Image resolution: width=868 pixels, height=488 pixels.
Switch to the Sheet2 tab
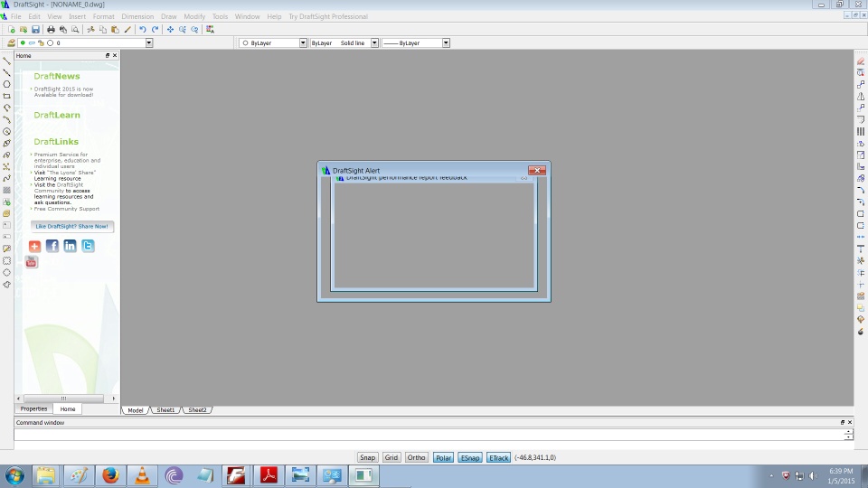pyautogui.click(x=198, y=410)
